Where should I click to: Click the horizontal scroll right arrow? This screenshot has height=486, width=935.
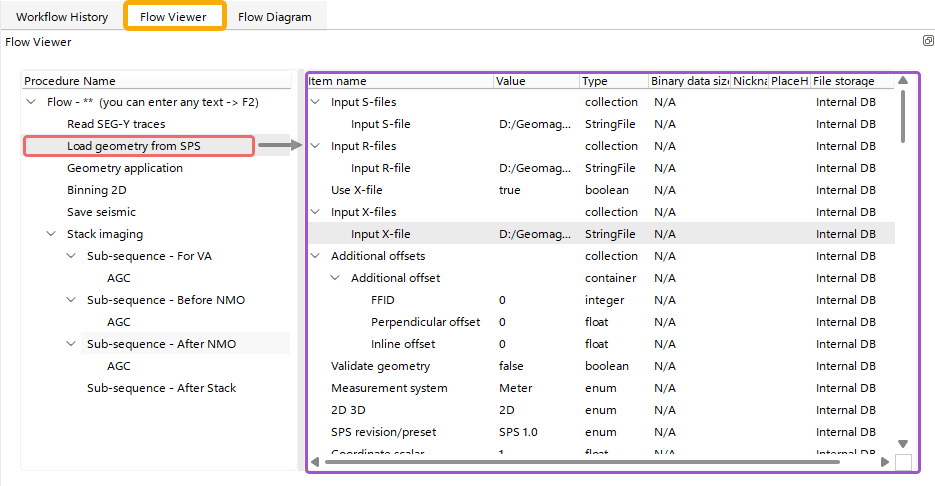[x=885, y=462]
